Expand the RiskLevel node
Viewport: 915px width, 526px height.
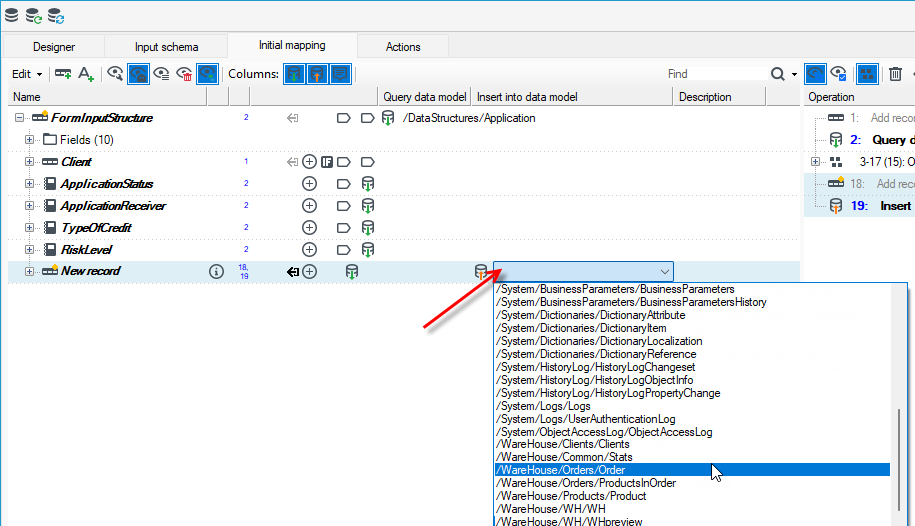29,250
